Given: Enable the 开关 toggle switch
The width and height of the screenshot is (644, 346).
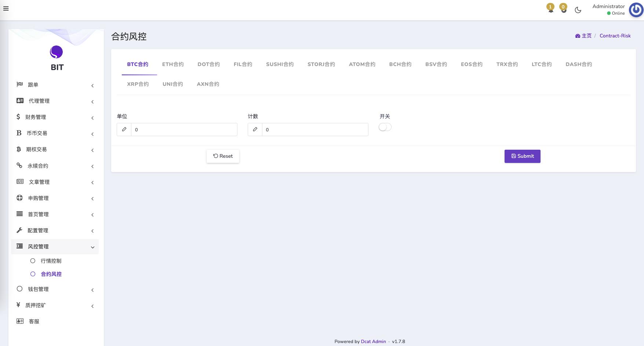Looking at the screenshot, I should click(385, 127).
